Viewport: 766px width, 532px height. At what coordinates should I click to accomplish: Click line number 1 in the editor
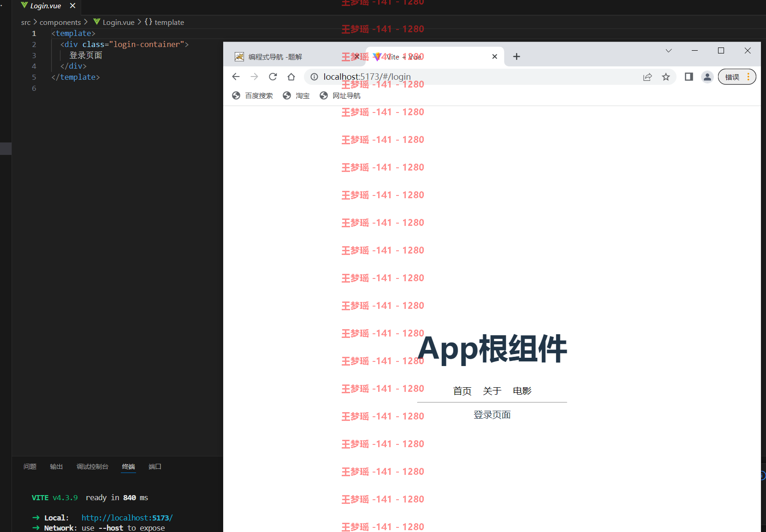coord(34,33)
